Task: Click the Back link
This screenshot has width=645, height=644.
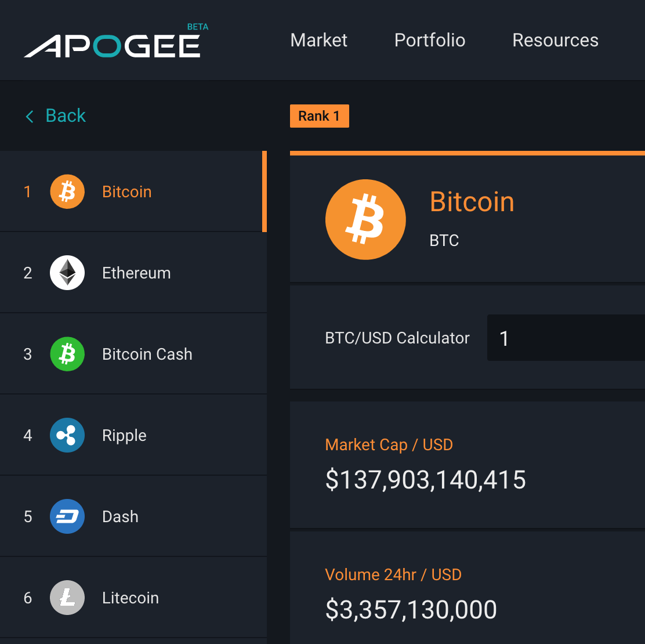Action: click(66, 115)
